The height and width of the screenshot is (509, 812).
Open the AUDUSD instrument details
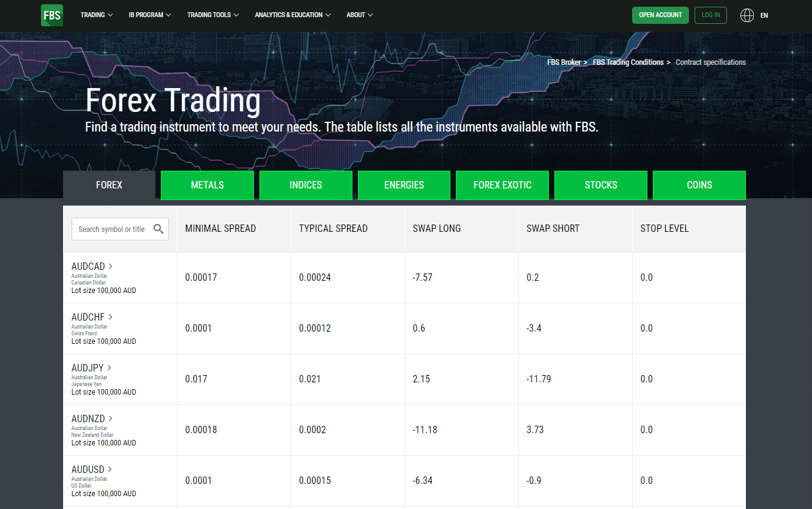(x=92, y=469)
